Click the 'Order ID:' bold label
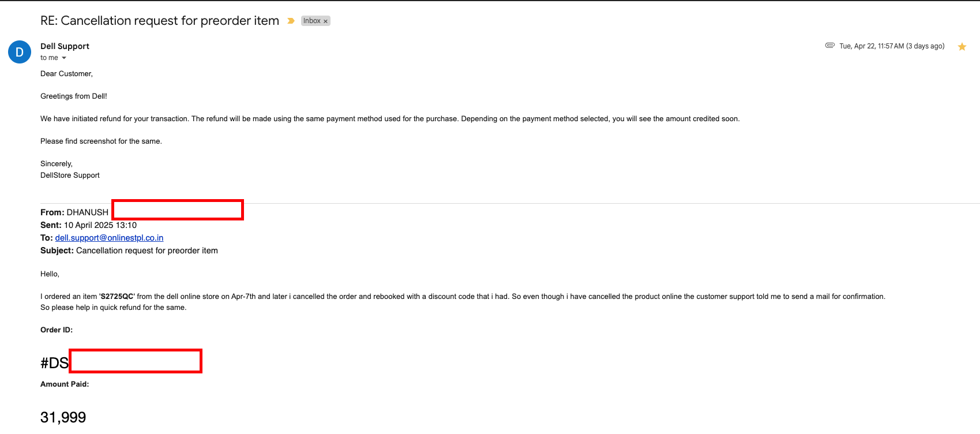This screenshot has width=980, height=434. (57, 330)
